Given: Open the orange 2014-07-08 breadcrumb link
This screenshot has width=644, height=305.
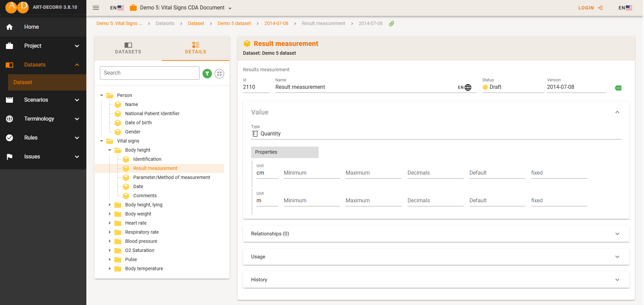Looking at the screenshot, I should [276, 23].
